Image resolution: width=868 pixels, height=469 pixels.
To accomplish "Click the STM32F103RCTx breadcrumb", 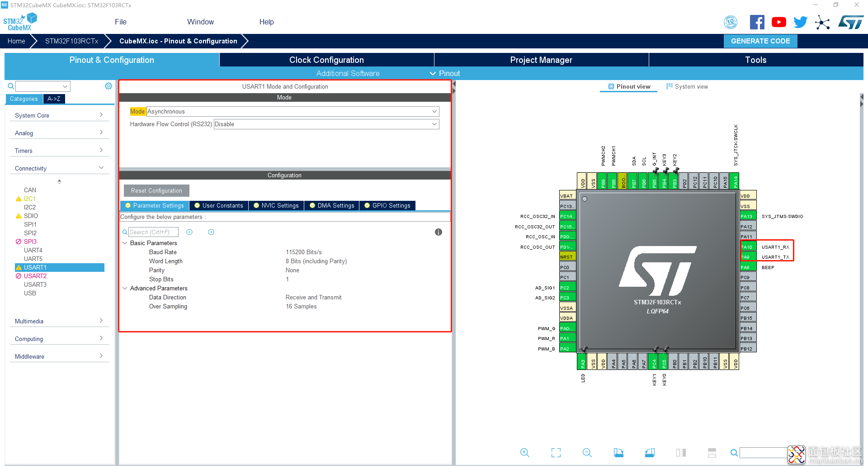I will point(71,41).
